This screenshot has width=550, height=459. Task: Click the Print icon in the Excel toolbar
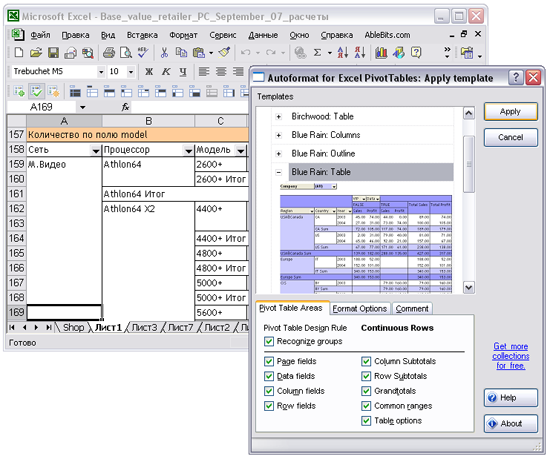pyautogui.click(x=109, y=53)
